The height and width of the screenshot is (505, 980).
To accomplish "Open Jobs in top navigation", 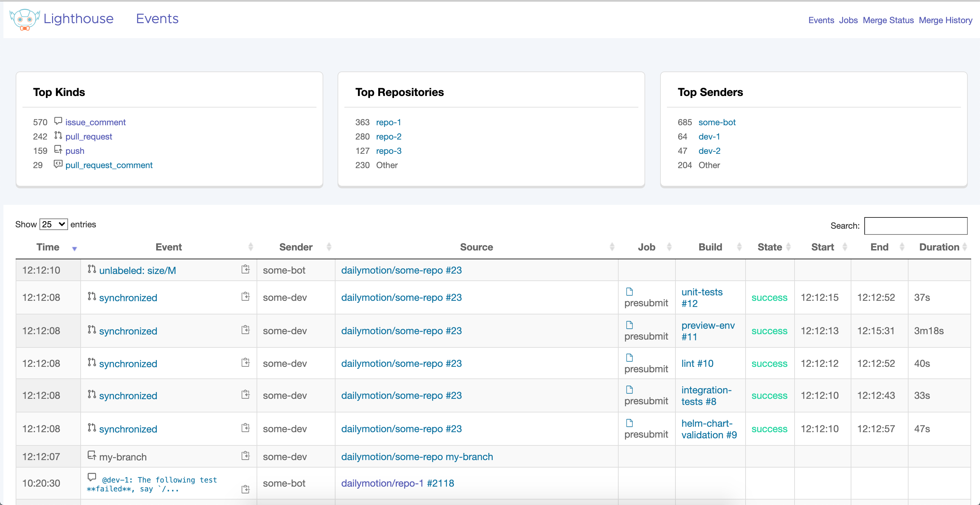I will coord(848,20).
